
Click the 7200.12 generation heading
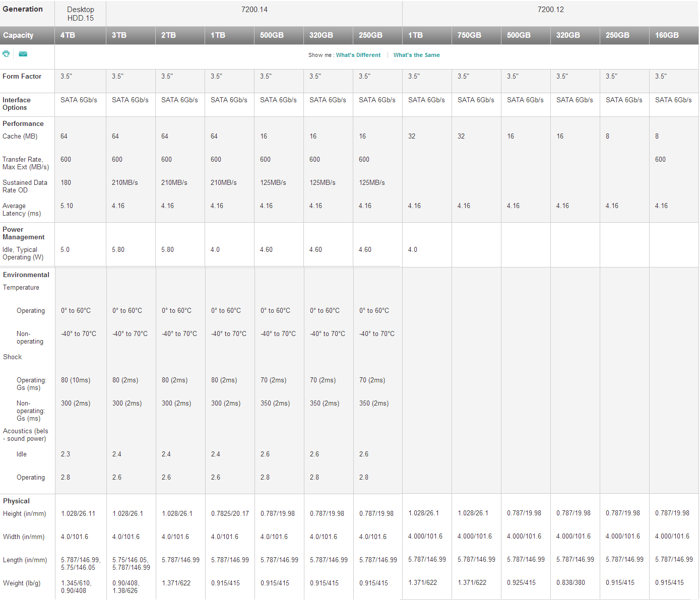click(551, 10)
